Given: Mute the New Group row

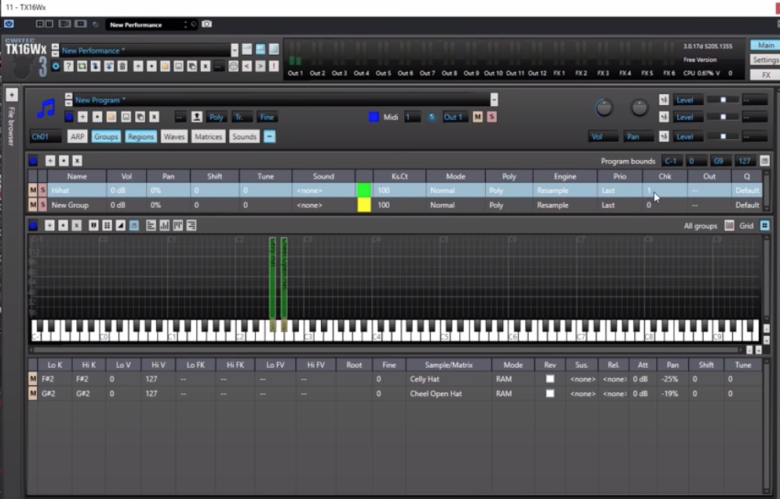Looking at the screenshot, I should point(33,205).
